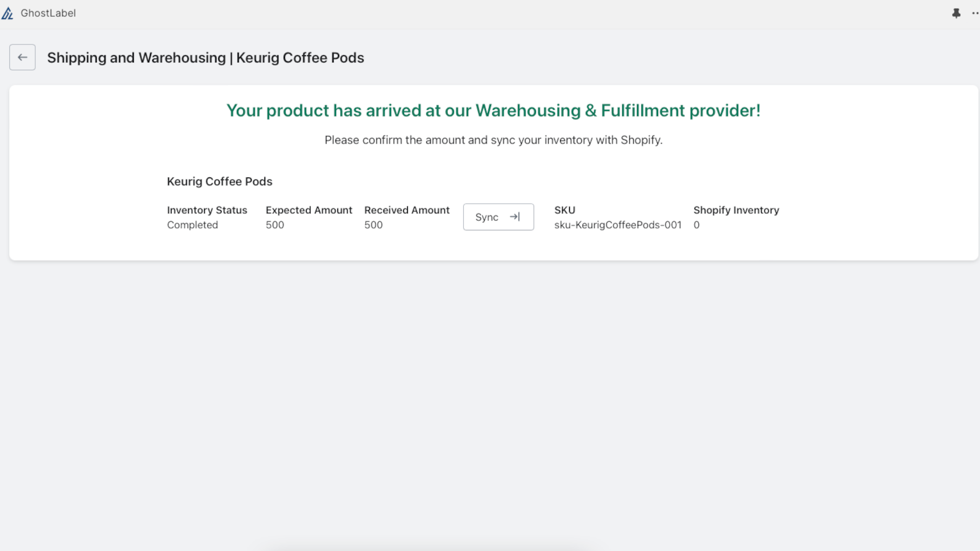Click the Received Amount label
The height and width of the screenshot is (551, 980).
click(x=407, y=210)
